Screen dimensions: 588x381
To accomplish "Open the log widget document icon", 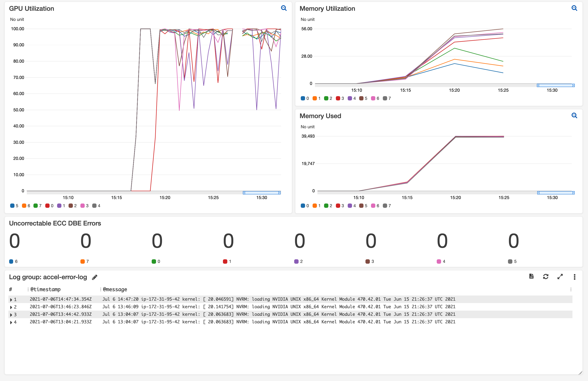I will click(531, 276).
